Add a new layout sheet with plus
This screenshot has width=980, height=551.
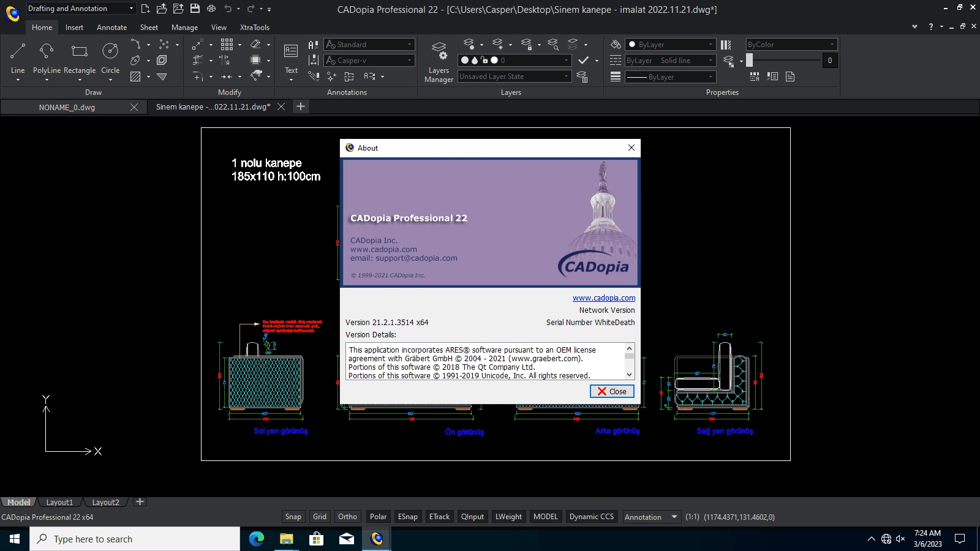tap(140, 502)
